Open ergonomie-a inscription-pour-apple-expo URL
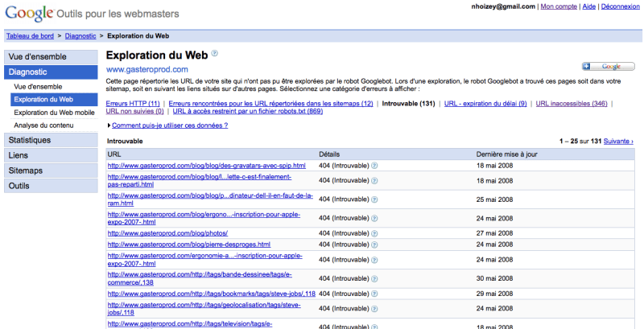Viewport: 644px width, 329px height. 205,260
